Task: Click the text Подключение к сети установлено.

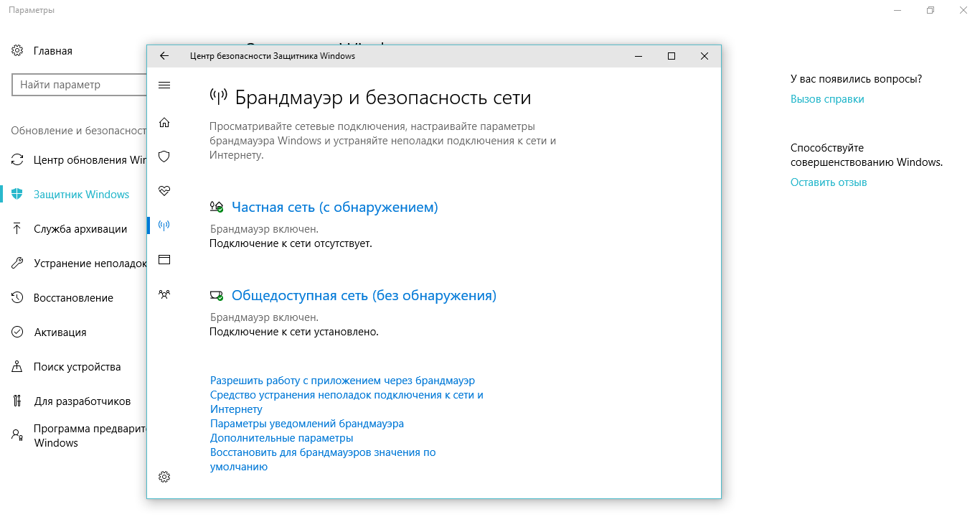Action: [294, 332]
